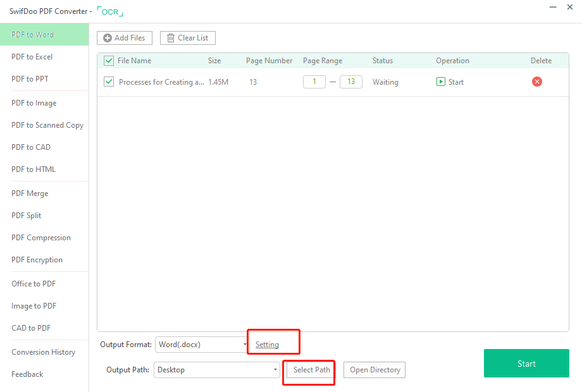Close the SwifDoo PDF Converter window
Image resolution: width=582 pixels, height=392 pixels.
(570, 7)
